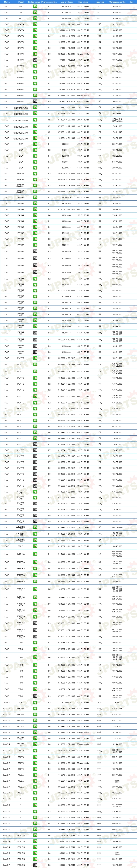Viewport: 137px width, 868px height.
Task: Click the 'FORD' brand cell
Action: click(x=7, y=703)
